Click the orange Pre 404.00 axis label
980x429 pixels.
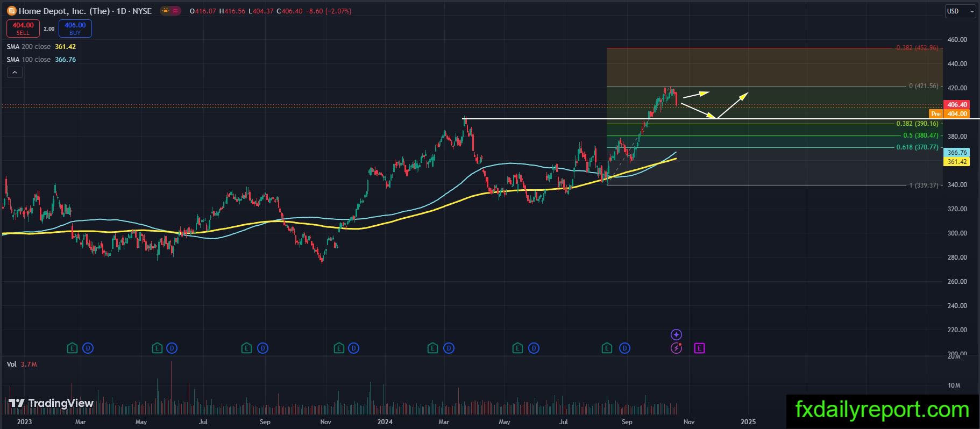click(x=950, y=114)
